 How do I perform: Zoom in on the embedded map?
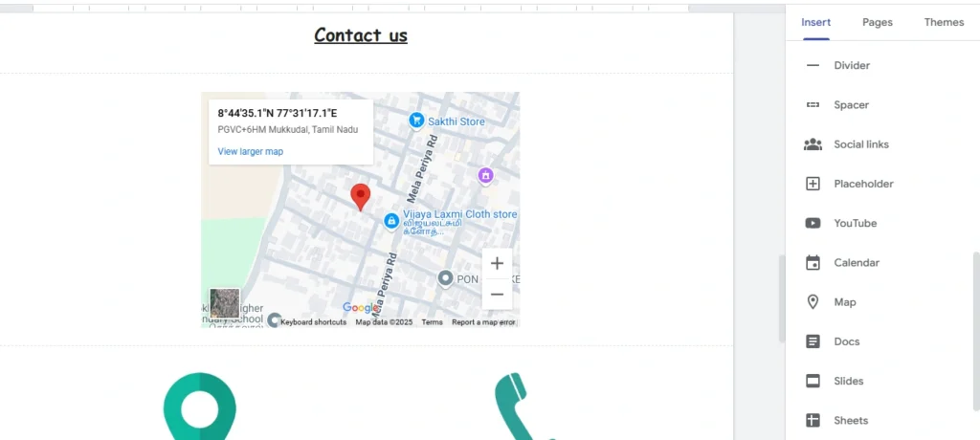tap(497, 264)
